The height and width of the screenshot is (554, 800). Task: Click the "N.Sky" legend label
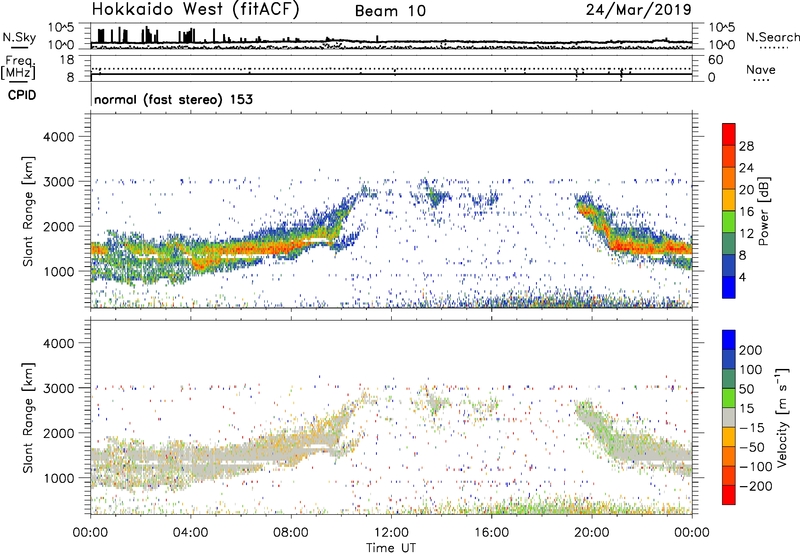point(19,37)
